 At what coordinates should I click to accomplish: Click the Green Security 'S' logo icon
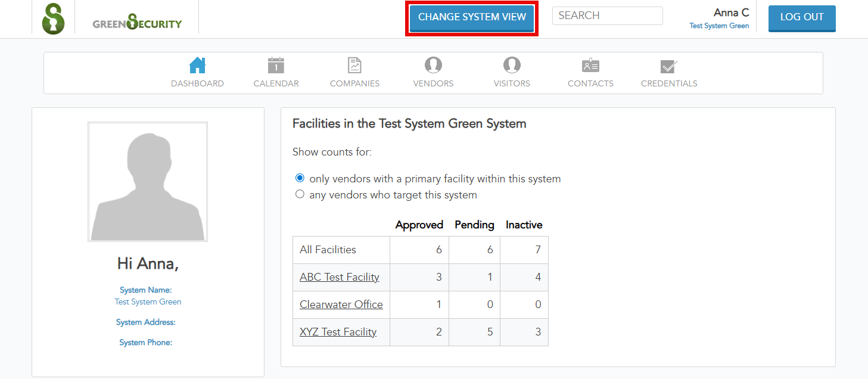[x=53, y=17]
